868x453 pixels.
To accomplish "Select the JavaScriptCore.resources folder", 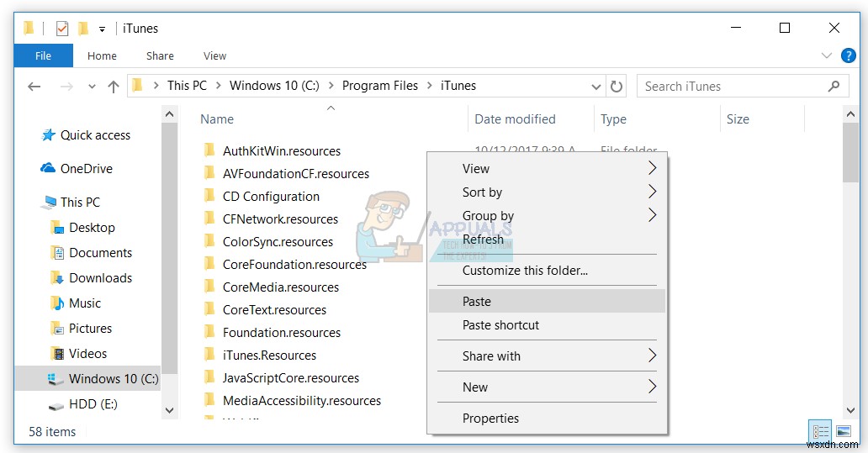I will click(x=281, y=377).
